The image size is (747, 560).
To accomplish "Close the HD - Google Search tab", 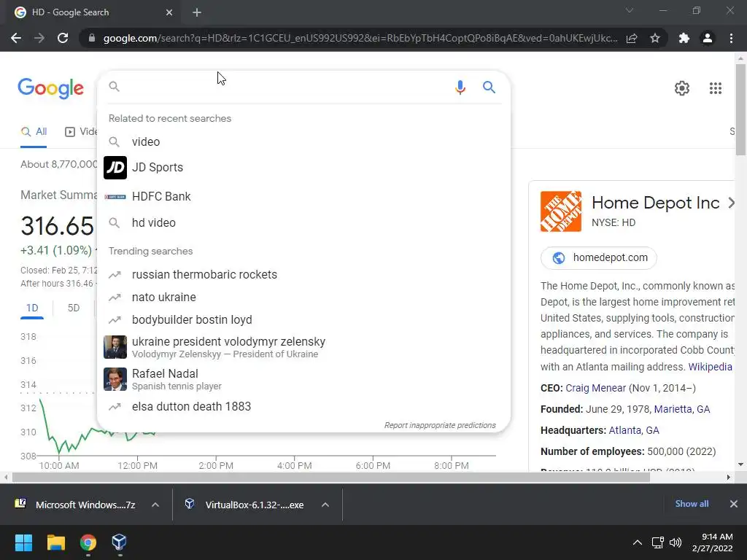I will (x=169, y=12).
